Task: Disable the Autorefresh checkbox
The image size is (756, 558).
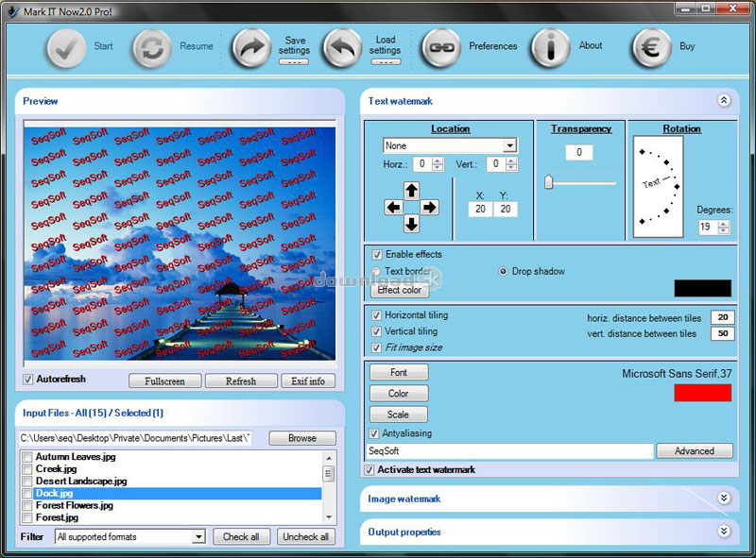Action: coord(28,380)
